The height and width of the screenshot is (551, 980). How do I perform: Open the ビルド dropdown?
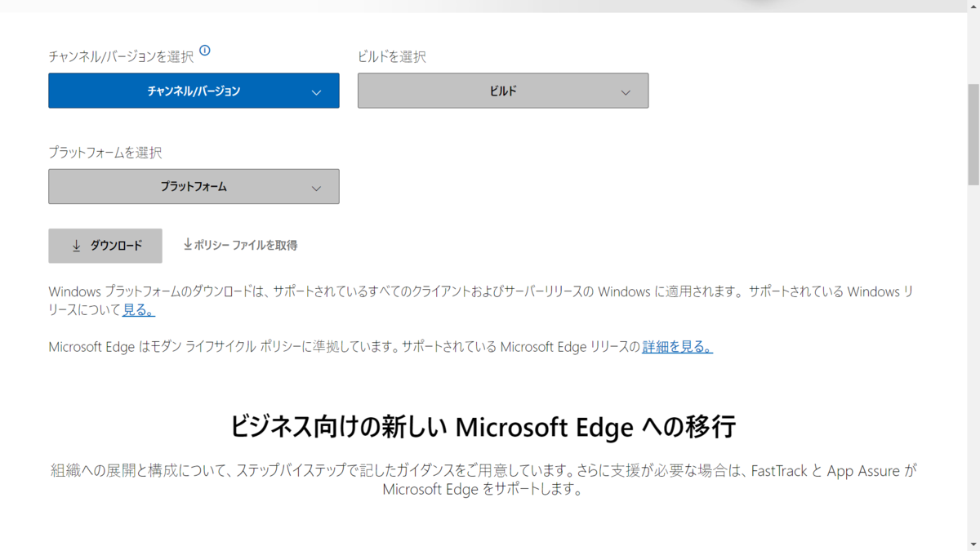pos(503,91)
